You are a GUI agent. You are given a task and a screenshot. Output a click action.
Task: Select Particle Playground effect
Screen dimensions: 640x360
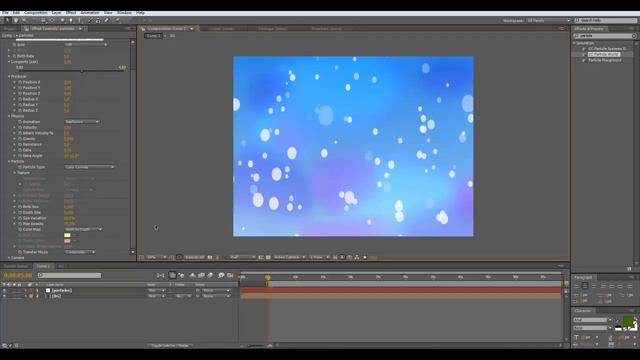605,60
